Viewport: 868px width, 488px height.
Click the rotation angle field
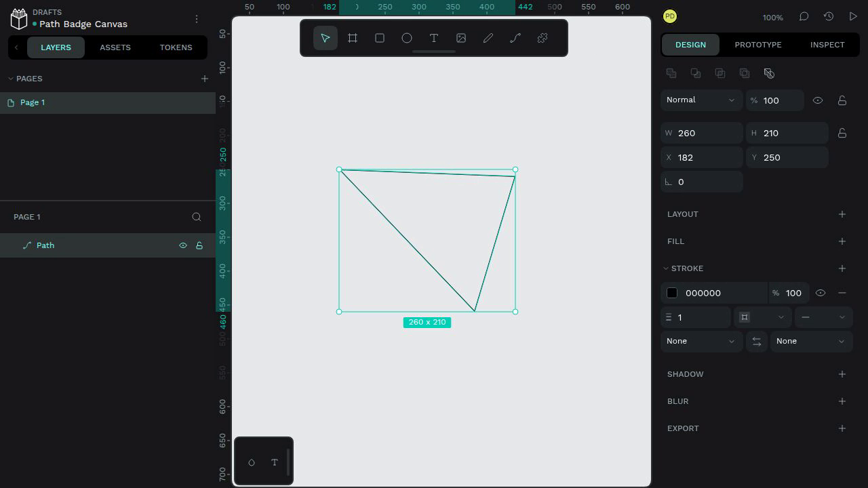pos(702,182)
